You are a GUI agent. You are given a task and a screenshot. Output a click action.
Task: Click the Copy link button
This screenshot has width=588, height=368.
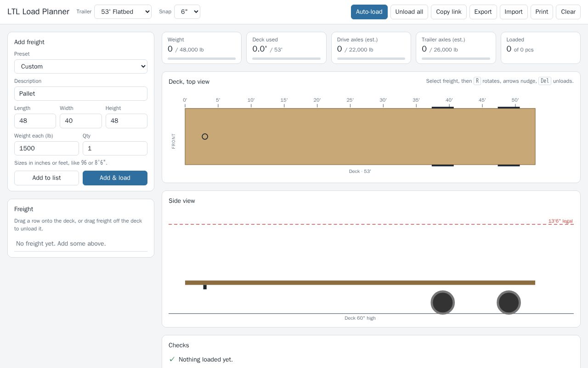449,12
